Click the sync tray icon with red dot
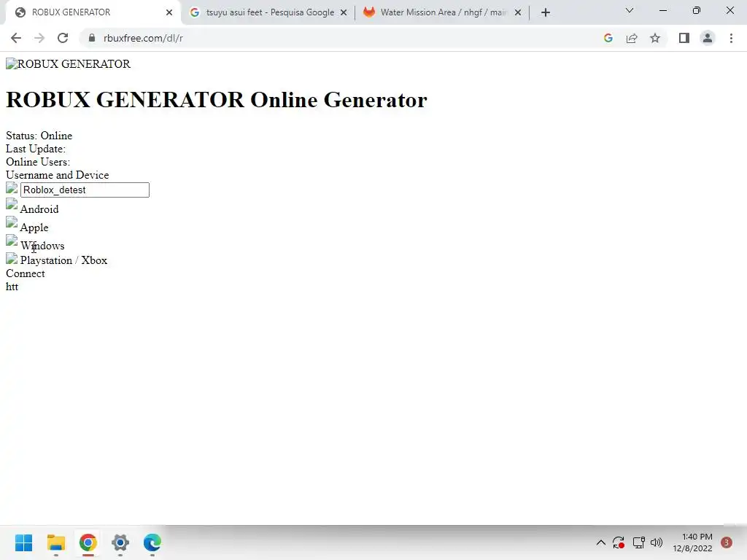747x560 pixels. (619, 542)
